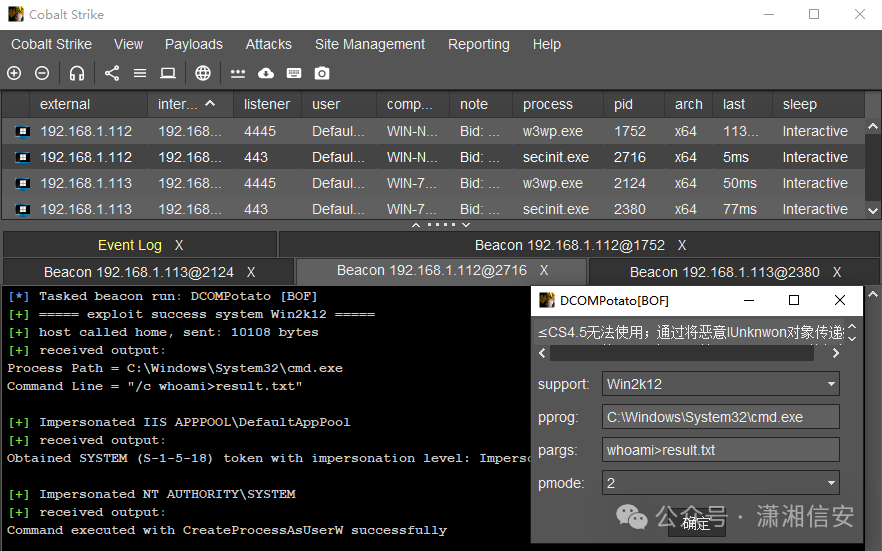Open the Site Management menu
The height and width of the screenshot is (551, 882).
(x=370, y=44)
